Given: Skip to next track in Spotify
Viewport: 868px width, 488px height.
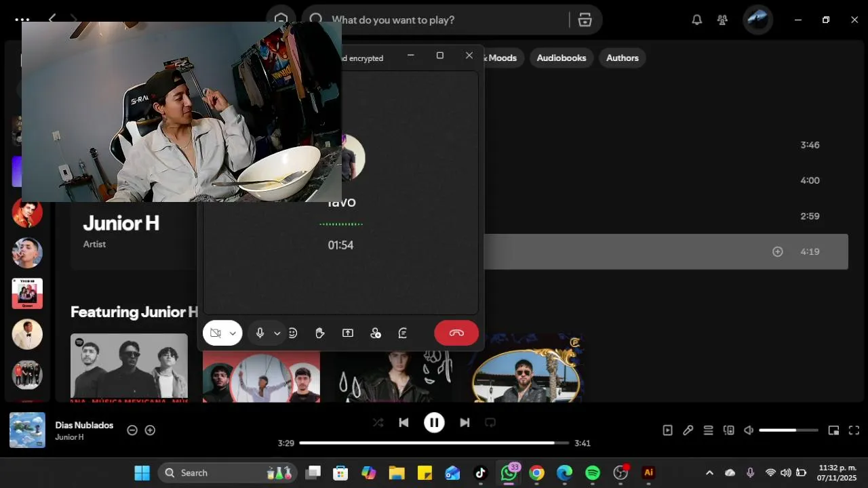Looking at the screenshot, I should tap(465, 422).
